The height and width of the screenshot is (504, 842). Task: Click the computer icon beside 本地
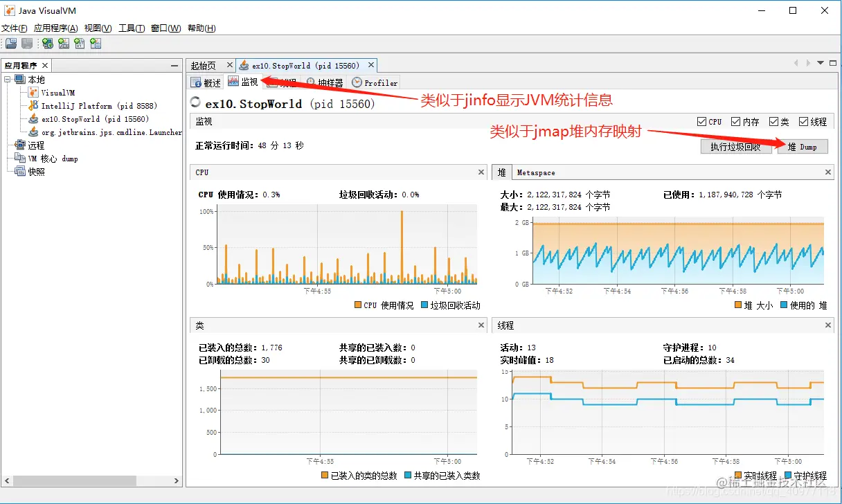point(19,80)
